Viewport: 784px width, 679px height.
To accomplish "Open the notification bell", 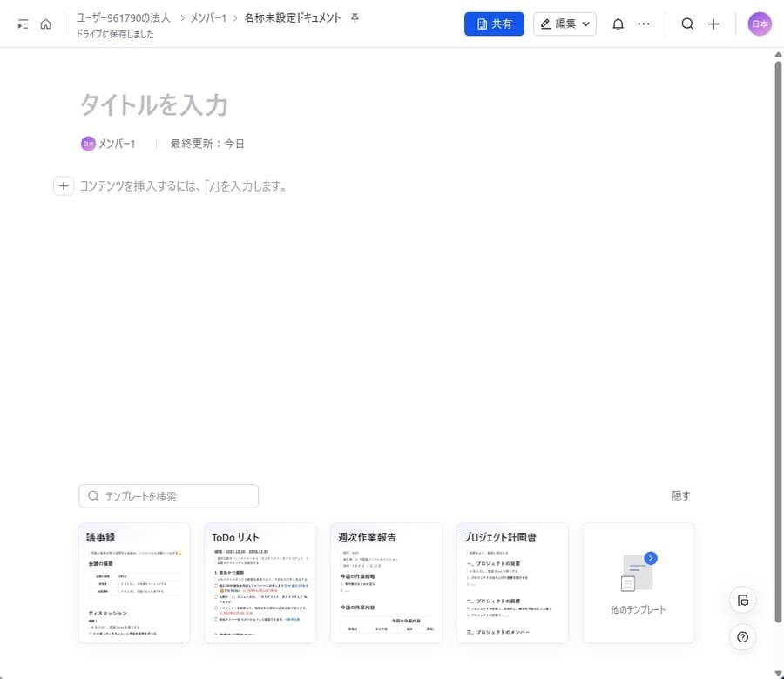I will coord(618,24).
